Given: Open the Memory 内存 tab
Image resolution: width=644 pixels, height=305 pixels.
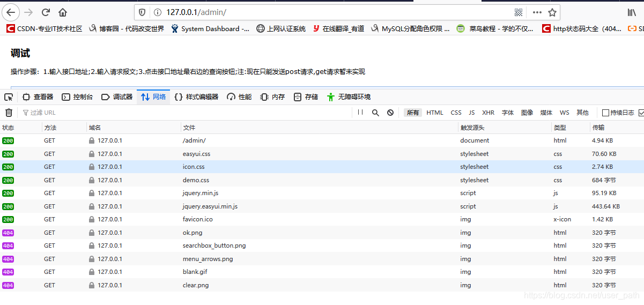Looking at the screenshot, I should click(272, 97).
